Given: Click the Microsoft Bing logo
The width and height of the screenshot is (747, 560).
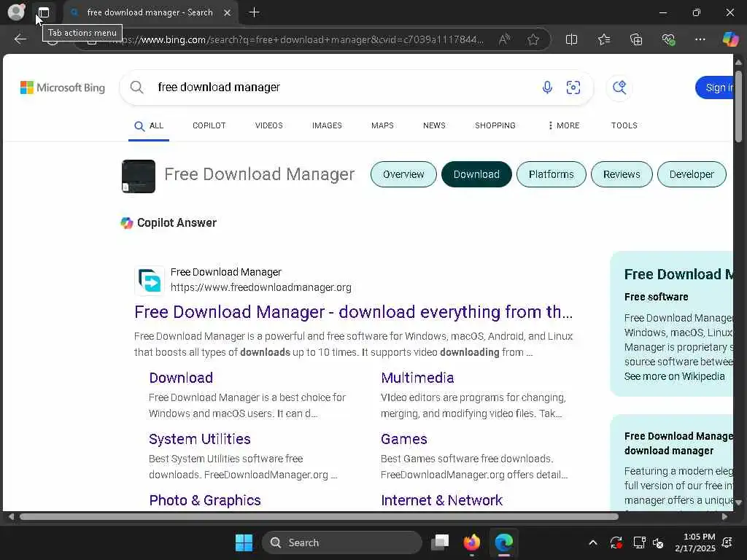Looking at the screenshot, I should (63, 87).
